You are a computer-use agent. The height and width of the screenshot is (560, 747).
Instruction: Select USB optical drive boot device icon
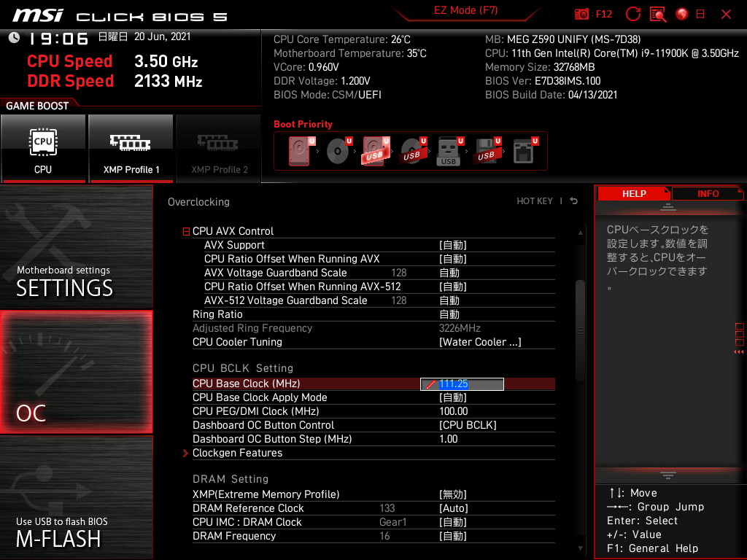pyautogui.click(x=413, y=151)
